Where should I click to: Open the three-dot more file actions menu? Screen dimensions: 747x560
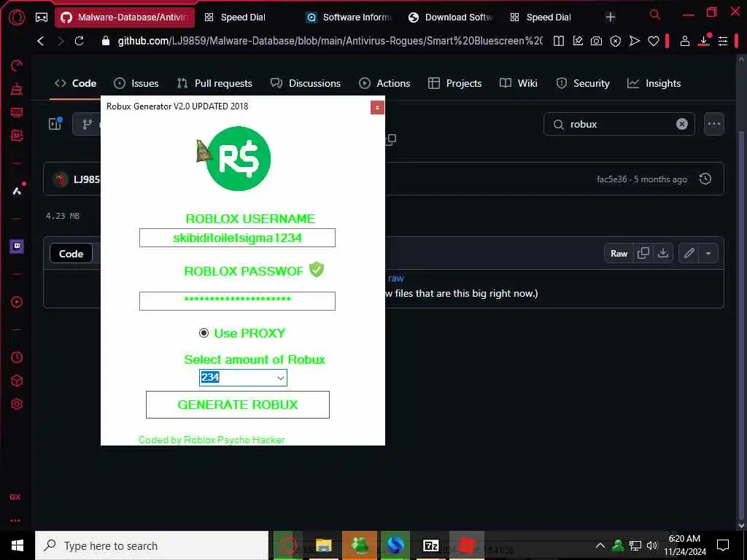tap(714, 124)
